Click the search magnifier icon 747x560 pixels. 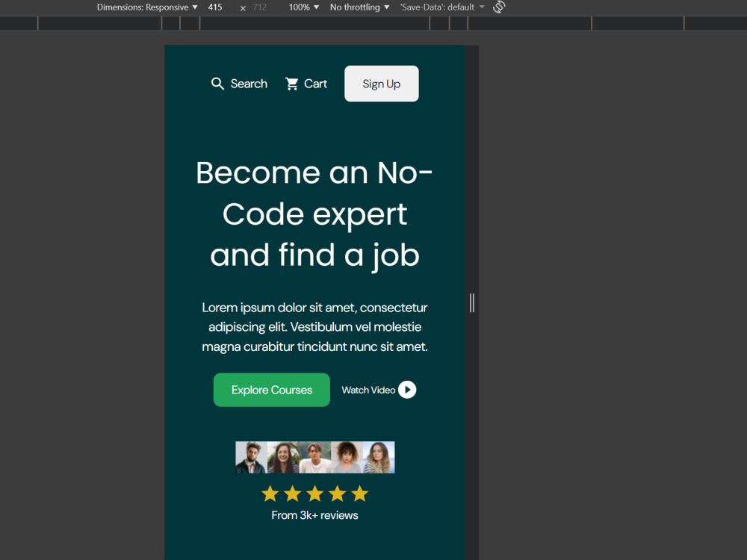217,84
